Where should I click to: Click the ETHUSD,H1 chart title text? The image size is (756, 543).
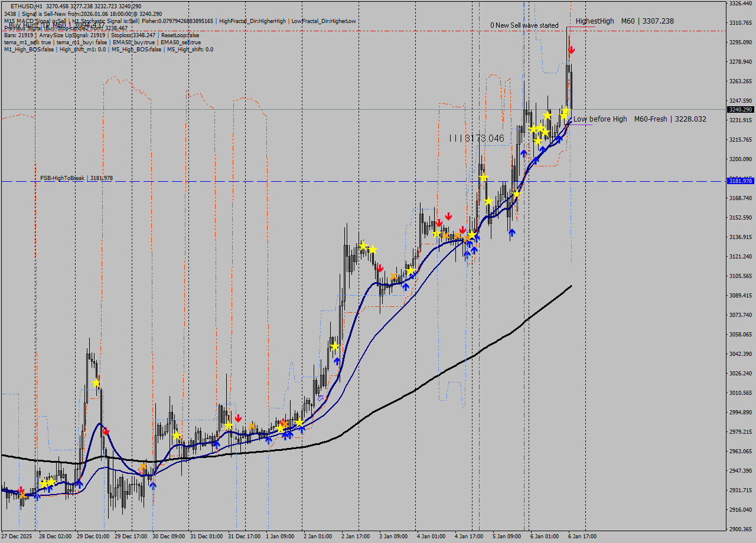click(x=26, y=6)
